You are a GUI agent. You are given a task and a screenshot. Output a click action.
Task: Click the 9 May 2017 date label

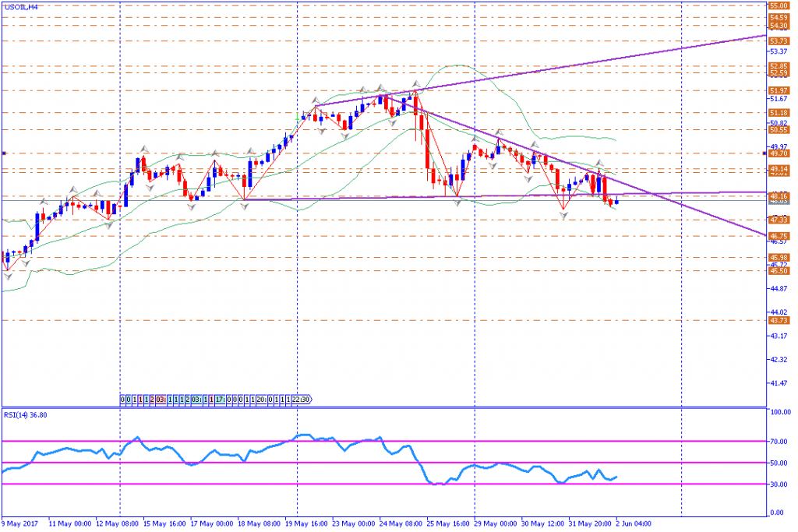coord(19,523)
